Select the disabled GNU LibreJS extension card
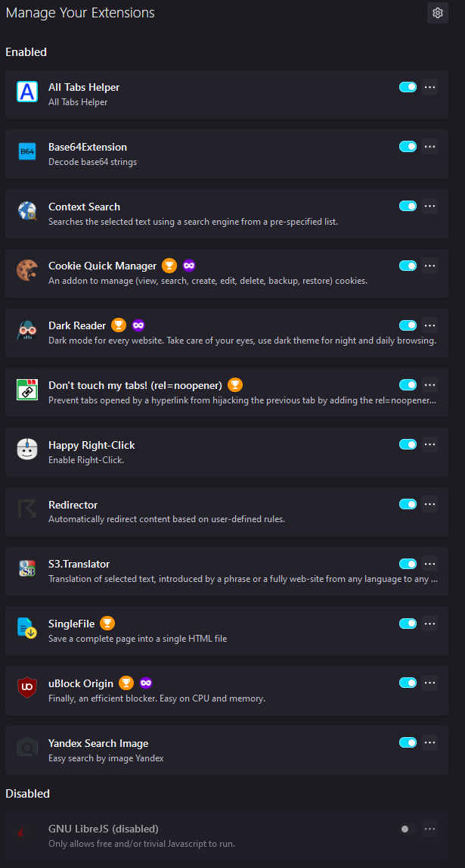Viewport: 465px width, 868px height. [x=227, y=836]
